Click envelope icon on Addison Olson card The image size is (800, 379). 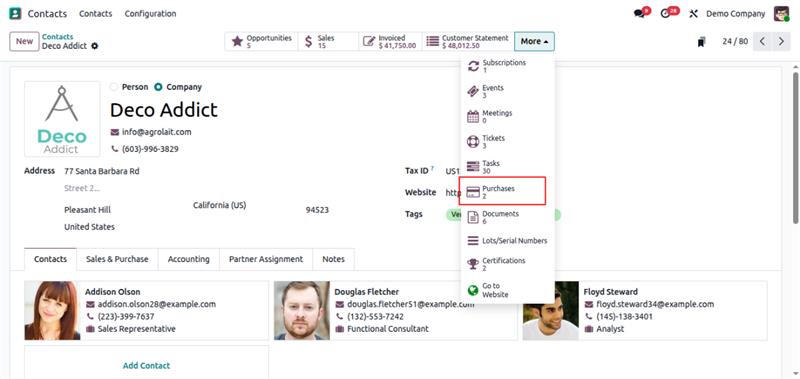(x=90, y=305)
